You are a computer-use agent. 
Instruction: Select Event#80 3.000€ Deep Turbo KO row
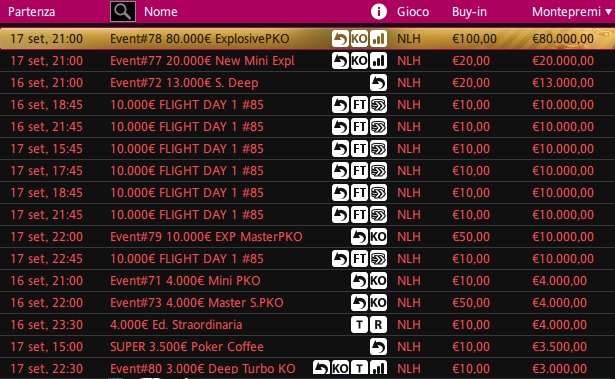coord(308,368)
